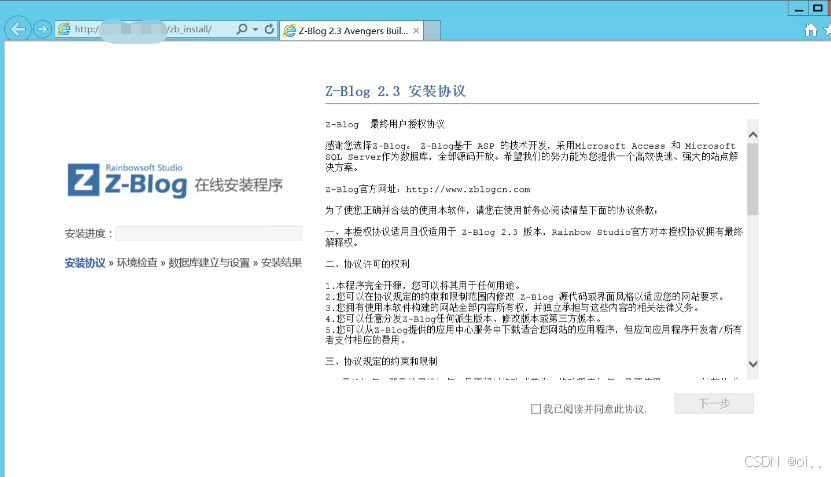Check 我已阅读并同意此协议 checkbox

[536, 409]
